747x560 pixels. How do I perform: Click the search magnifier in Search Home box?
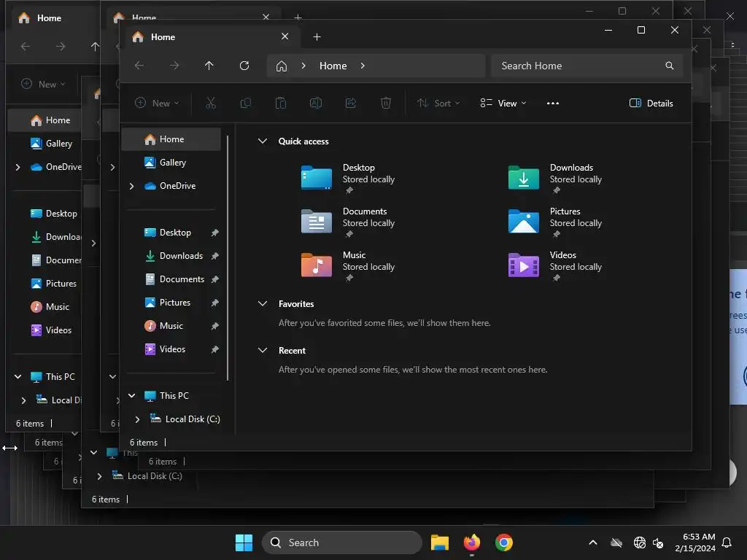(670, 66)
